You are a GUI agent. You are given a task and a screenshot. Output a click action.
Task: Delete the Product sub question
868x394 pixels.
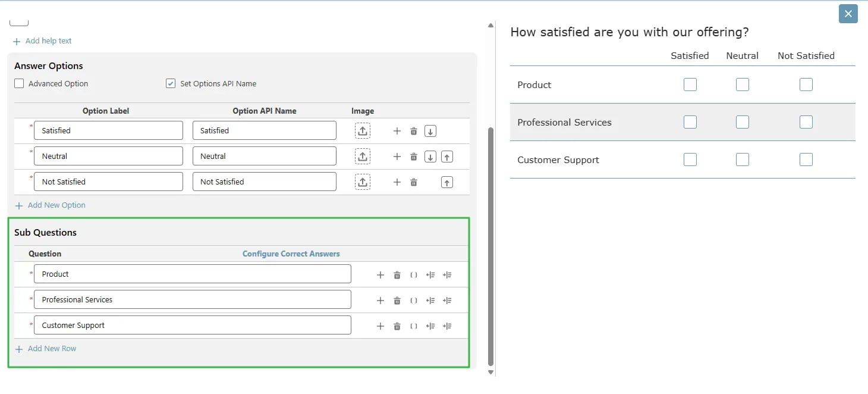pyautogui.click(x=397, y=275)
